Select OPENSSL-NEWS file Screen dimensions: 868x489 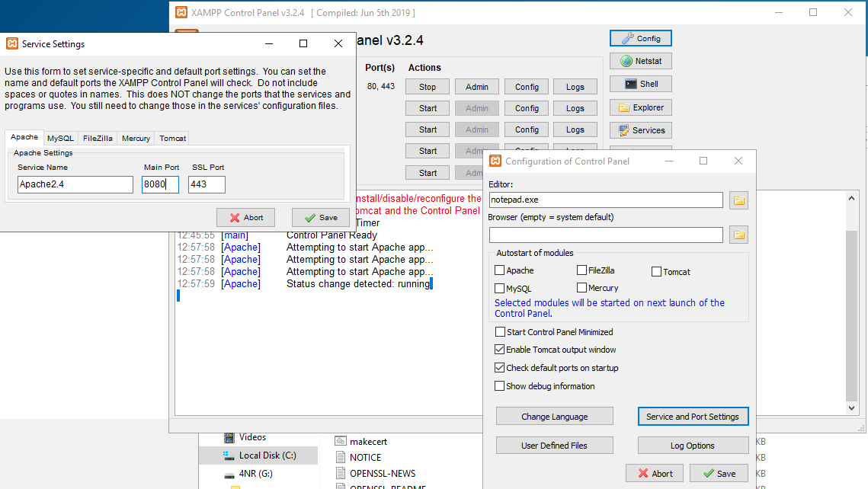(376, 474)
